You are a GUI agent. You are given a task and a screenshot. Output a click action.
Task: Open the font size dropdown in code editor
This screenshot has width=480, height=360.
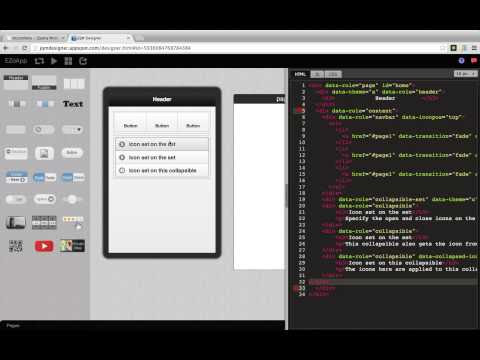coord(466,74)
